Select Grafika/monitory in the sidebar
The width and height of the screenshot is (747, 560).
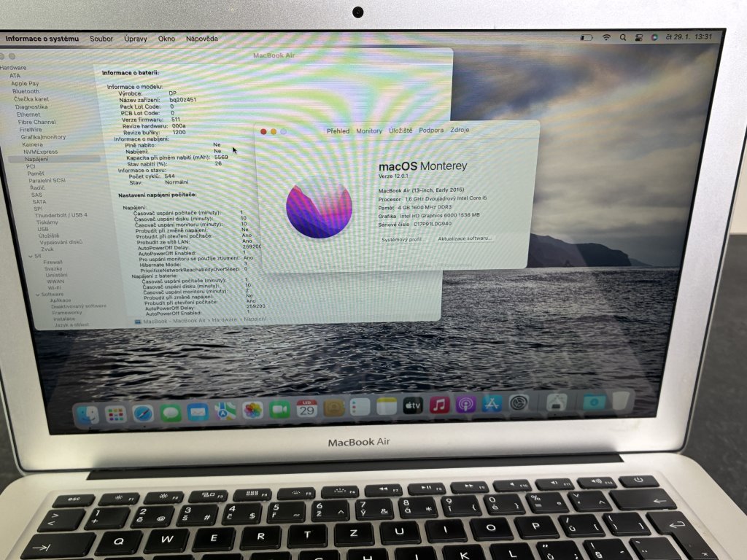point(43,137)
